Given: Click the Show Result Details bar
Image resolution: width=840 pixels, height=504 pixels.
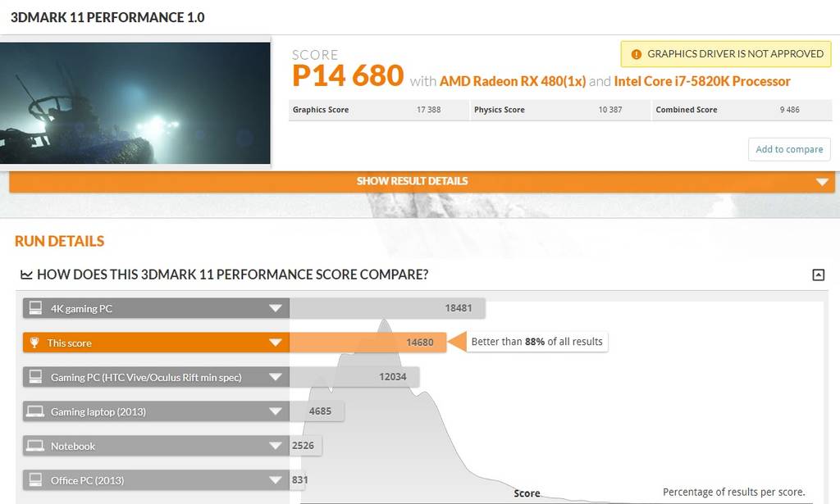Looking at the screenshot, I should point(422,181).
